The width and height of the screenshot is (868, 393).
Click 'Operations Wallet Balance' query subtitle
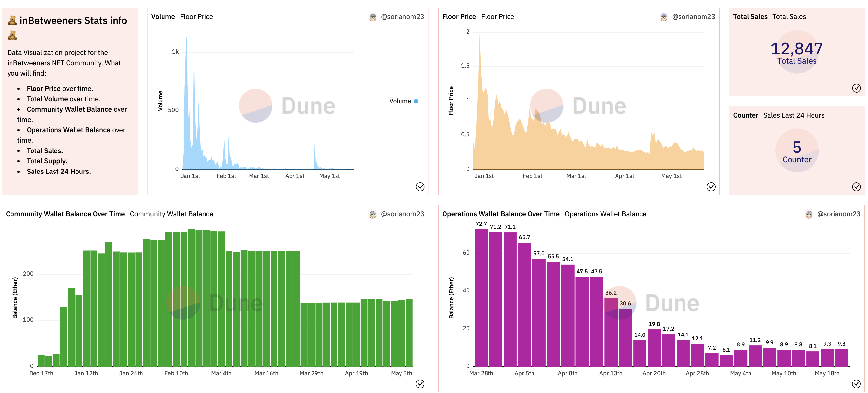605,214
